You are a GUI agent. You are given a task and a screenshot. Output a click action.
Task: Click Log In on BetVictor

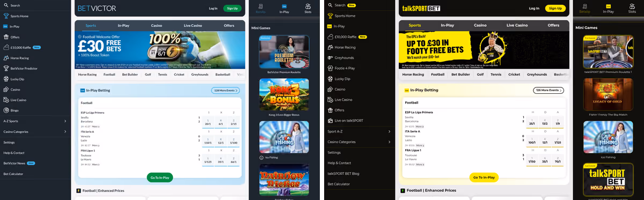(x=213, y=8)
